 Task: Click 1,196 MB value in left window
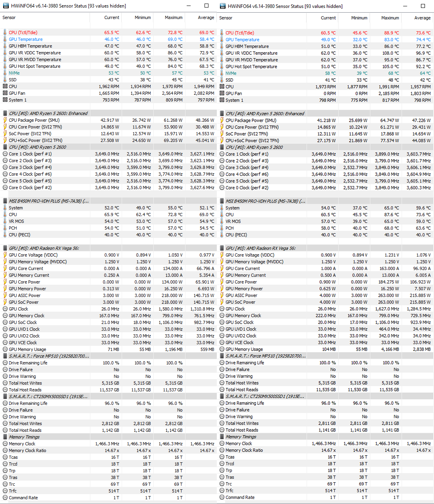click(x=174, y=349)
